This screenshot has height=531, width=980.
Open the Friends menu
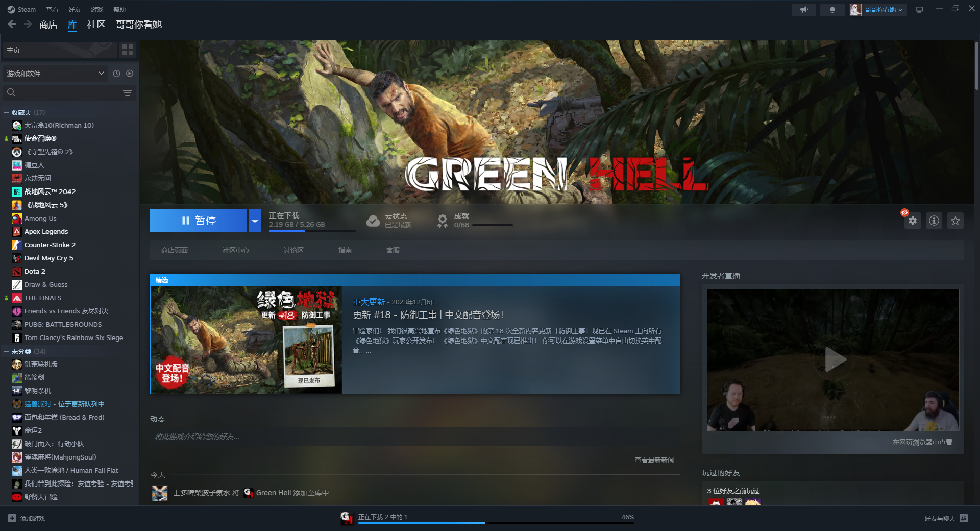[75, 10]
